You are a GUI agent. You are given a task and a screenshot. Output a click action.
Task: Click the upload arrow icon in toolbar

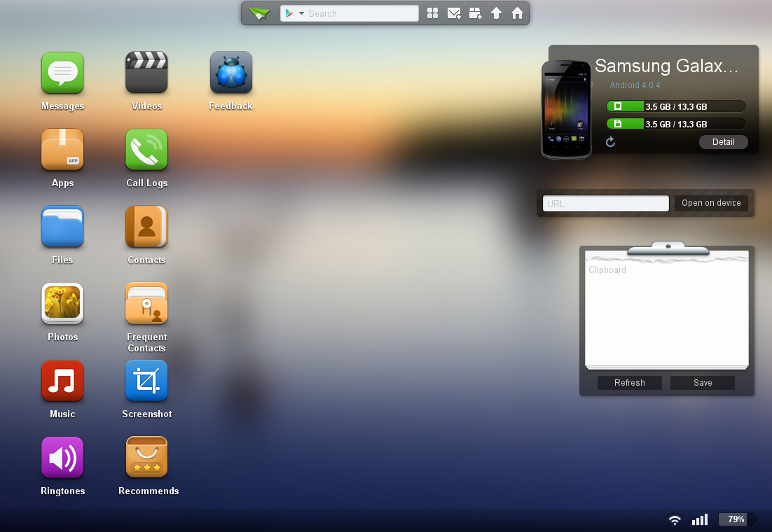(496, 13)
